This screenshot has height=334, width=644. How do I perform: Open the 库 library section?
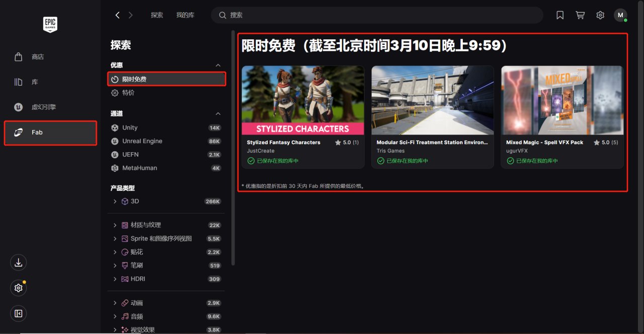pyautogui.click(x=50, y=82)
